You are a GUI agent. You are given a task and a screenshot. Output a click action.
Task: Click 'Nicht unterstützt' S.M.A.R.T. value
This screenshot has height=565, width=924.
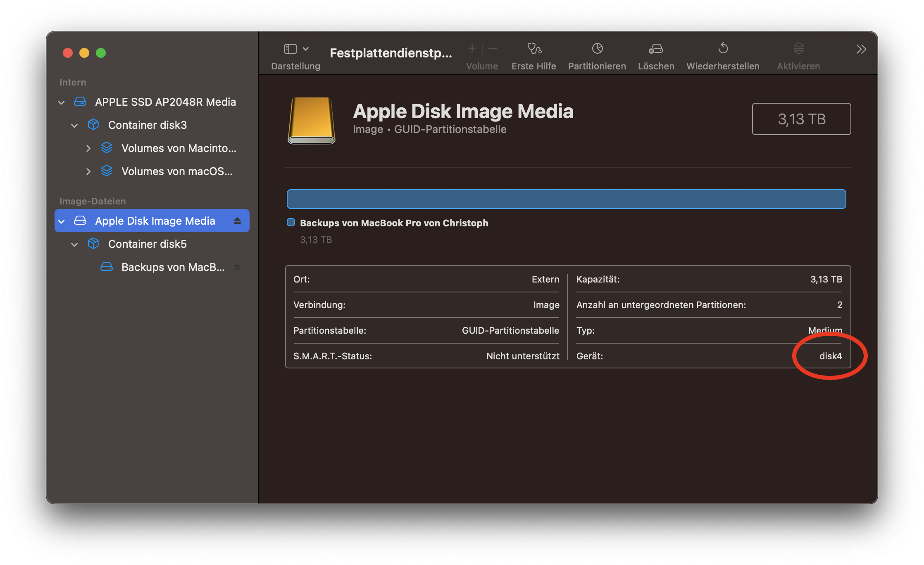pyautogui.click(x=523, y=356)
